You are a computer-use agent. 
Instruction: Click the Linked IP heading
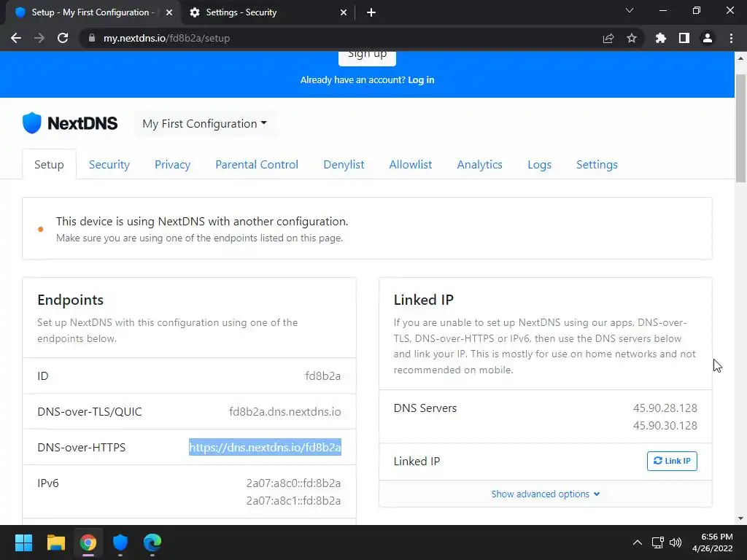[x=424, y=300]
